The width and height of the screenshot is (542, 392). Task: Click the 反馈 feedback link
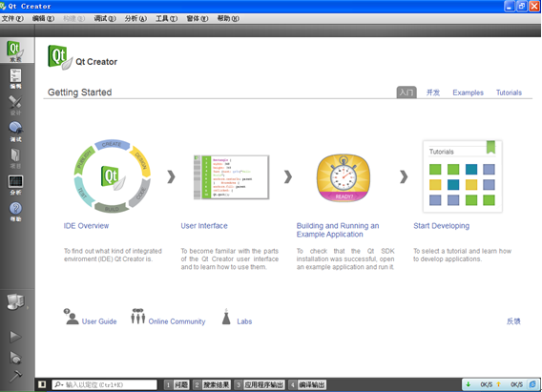pyautogui.click(x=513, y=321)
